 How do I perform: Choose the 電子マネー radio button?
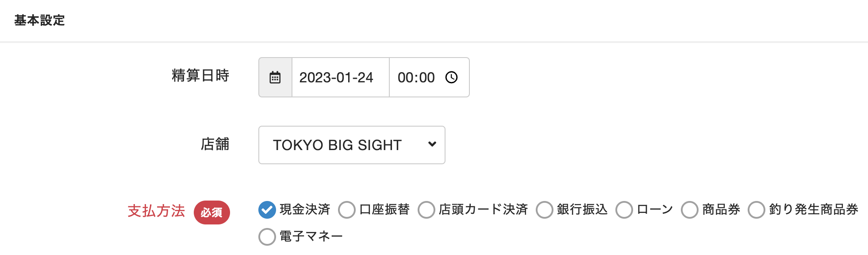tap(267, 237)
